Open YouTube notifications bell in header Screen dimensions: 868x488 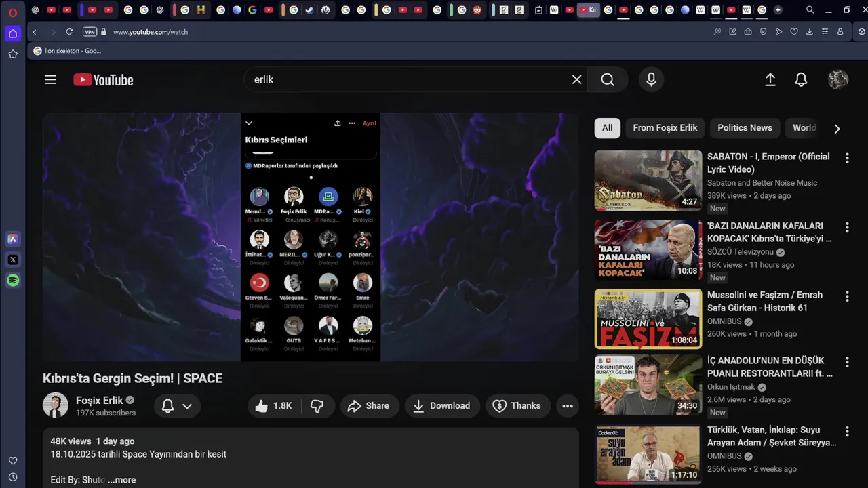[801, 79]
